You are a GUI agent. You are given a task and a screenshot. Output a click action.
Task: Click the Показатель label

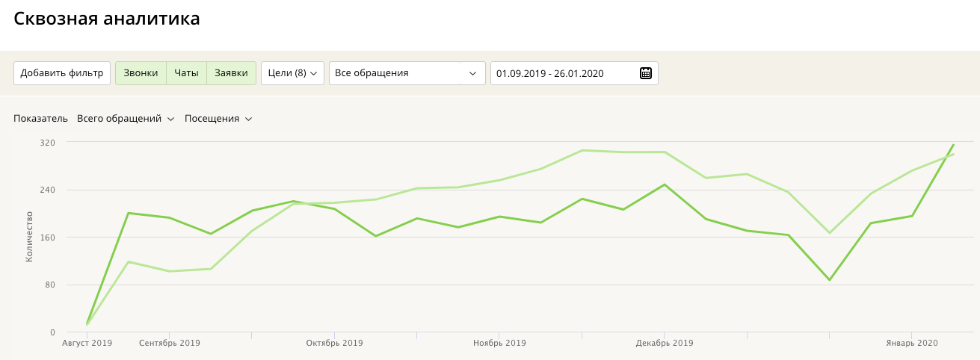click(41, 118)
